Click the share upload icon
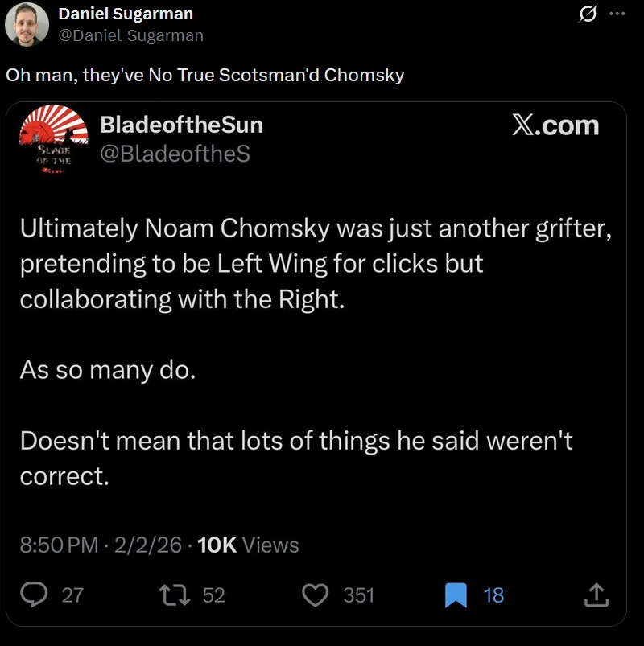This screenshot has width=644, height=646. click(x=595, y=595)
